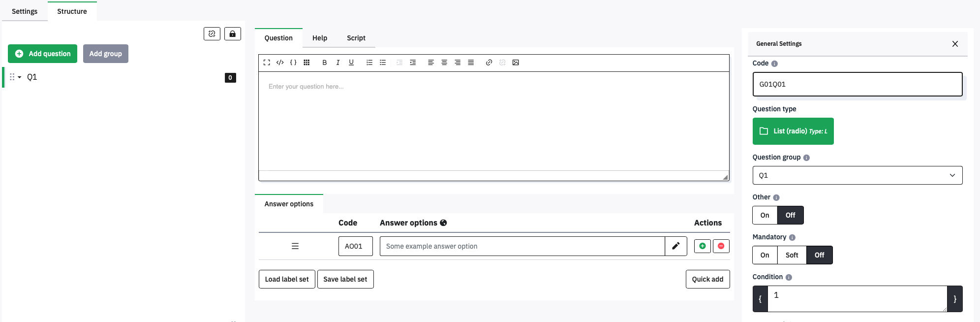
Task: Open the Question group dropdown
Action: (x=857, y=175)
